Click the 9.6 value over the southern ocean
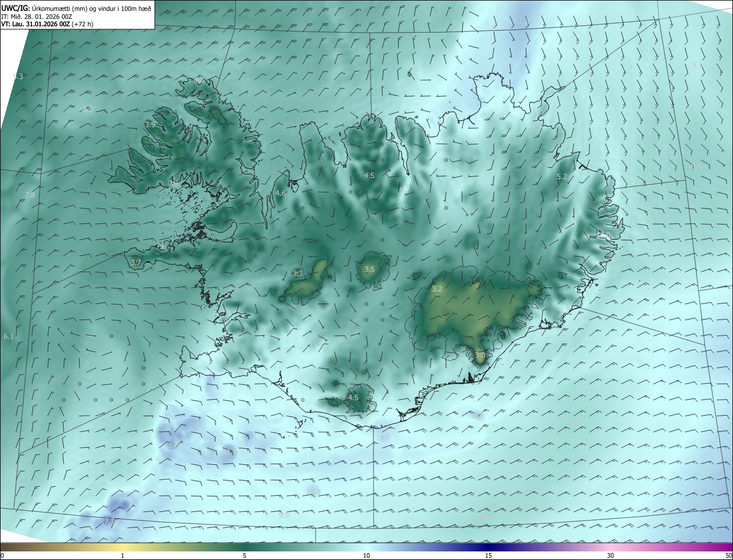 coord(284,515)
